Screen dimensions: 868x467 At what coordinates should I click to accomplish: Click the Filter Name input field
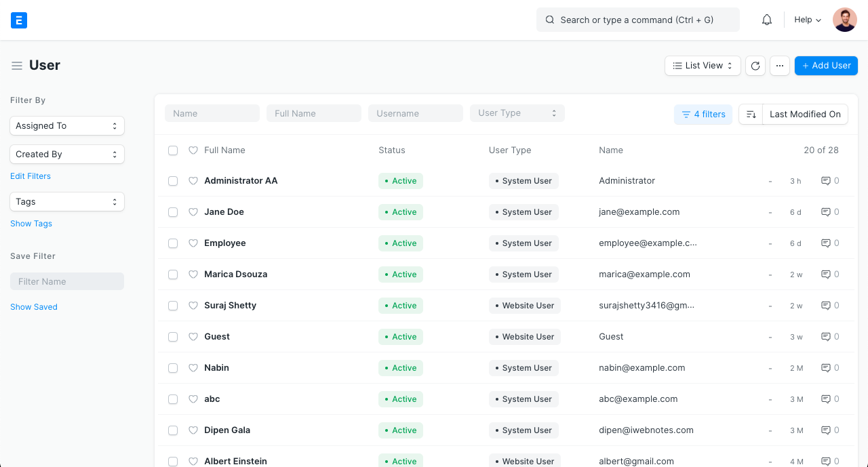[66, 281]
